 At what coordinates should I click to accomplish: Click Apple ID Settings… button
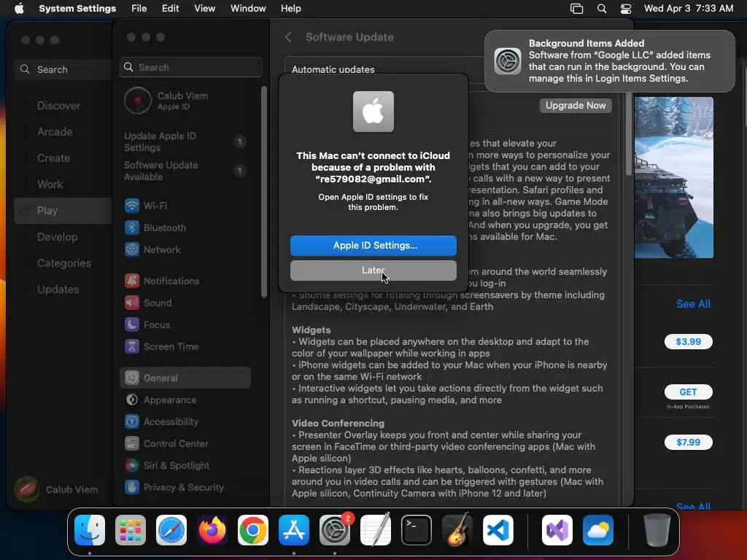tap(373, 245)
